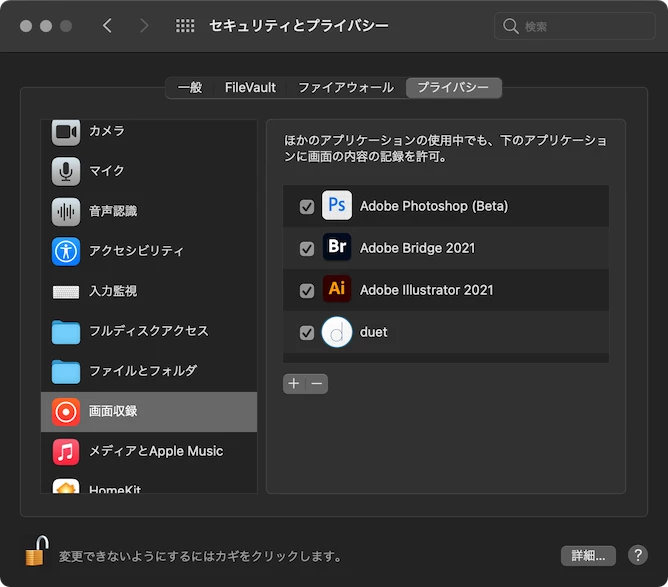The height and width of the screenshot is (587, 668).
Task: Select the アクセシビリティ accessibility icon
Action: (66, 251)
